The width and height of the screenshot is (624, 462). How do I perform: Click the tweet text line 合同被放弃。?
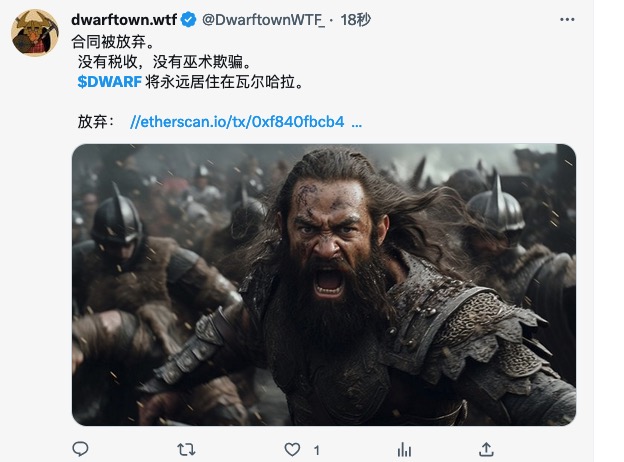113,41
